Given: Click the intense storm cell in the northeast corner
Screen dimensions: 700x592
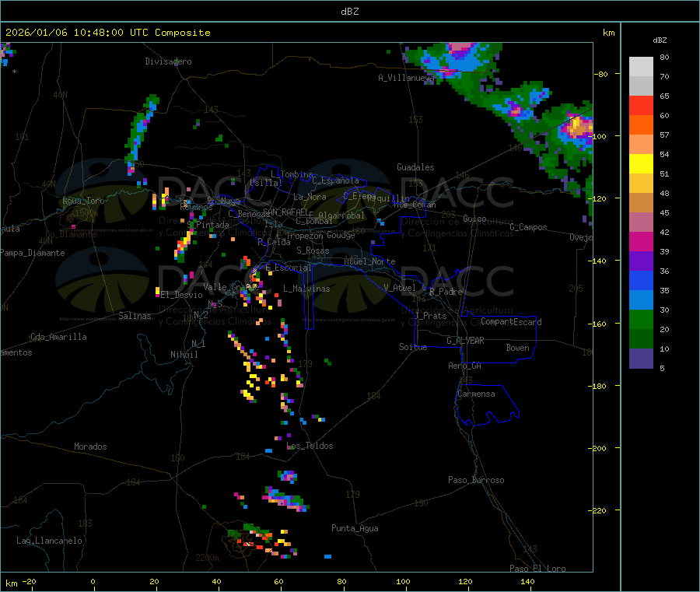Looking at the screenshot, I should (x=577, y=126).
